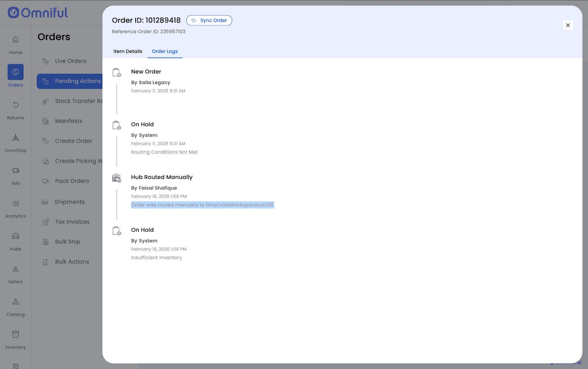Navigate to Hubs in sidebar
This screenshot has width=588, height=369.
[15, 236]
